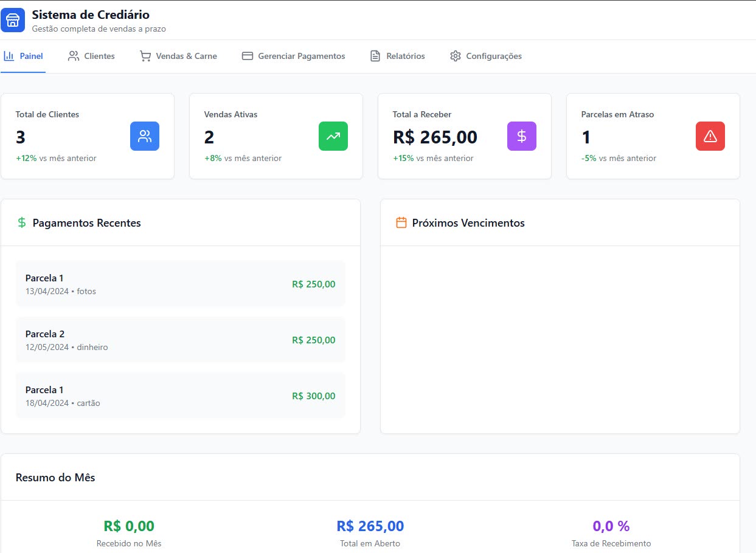Viewport: 756px width, 553px height.
Task: Click the 'Gestão completa de vendas a prazo' subtitle
Action: point(99,29)
